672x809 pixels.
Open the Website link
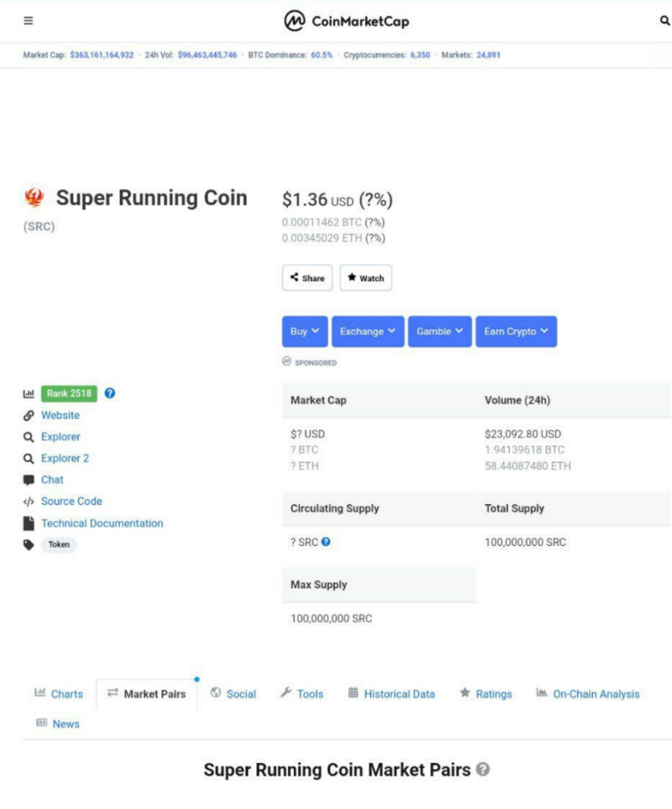click(x=60, y=416)
